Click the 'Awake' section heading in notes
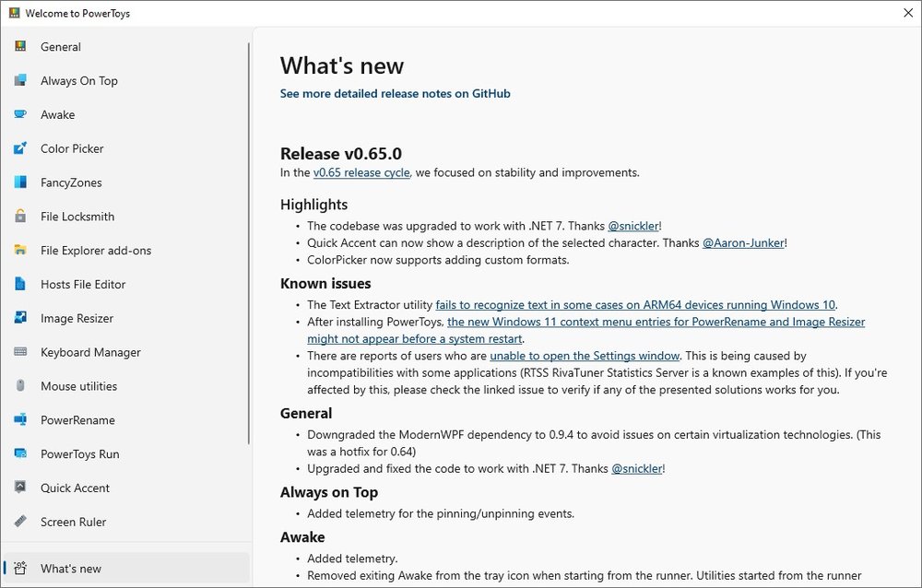The width and height of the screenshot is (922, 588). point(302,536)
